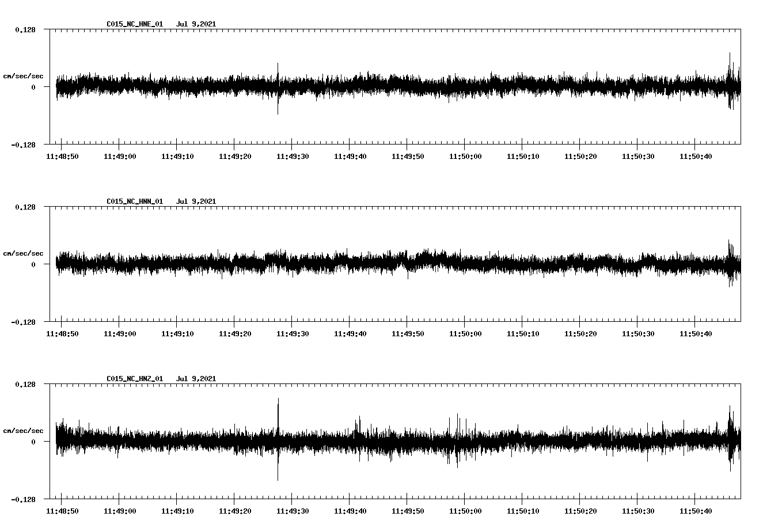The image size is (782, 532).
Task: Select the 0.128 upper limit on HNN axis
Action: click(25, 207)
